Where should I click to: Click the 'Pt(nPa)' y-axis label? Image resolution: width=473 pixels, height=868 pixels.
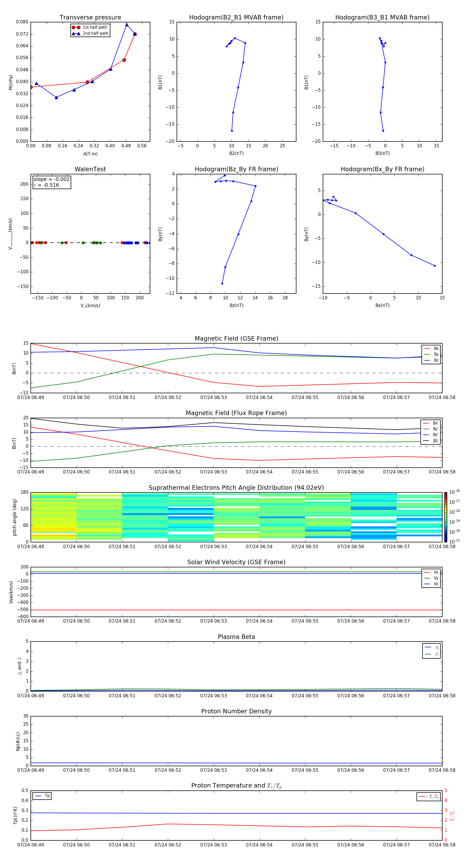(x=11, y=82)
